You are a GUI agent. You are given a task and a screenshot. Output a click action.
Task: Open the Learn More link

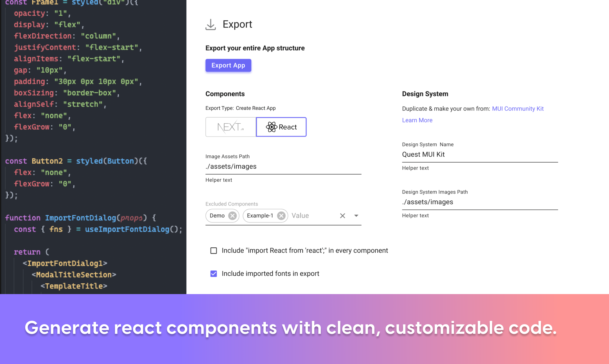point(417,120)
